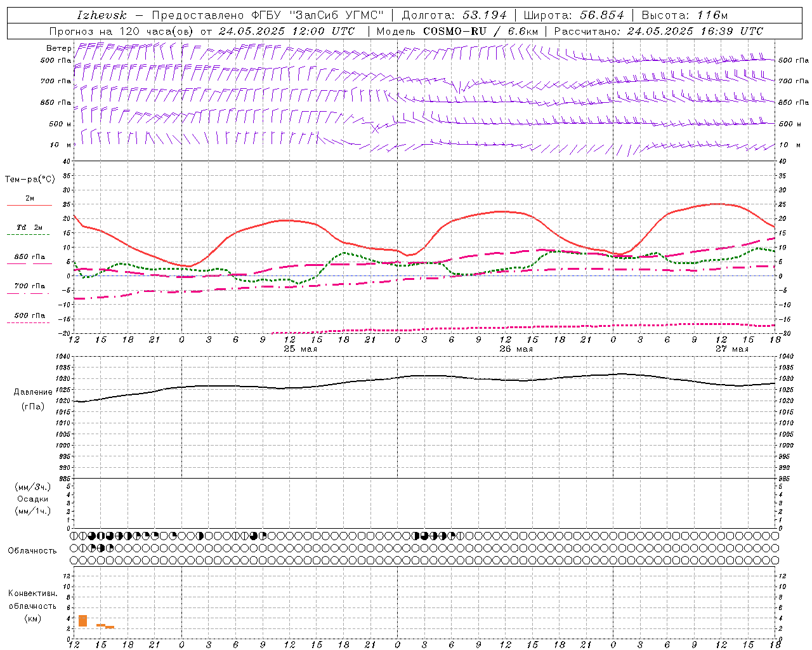Click the 'Тем-ра(°C)' temperature panel label

(x=30, y=180)
